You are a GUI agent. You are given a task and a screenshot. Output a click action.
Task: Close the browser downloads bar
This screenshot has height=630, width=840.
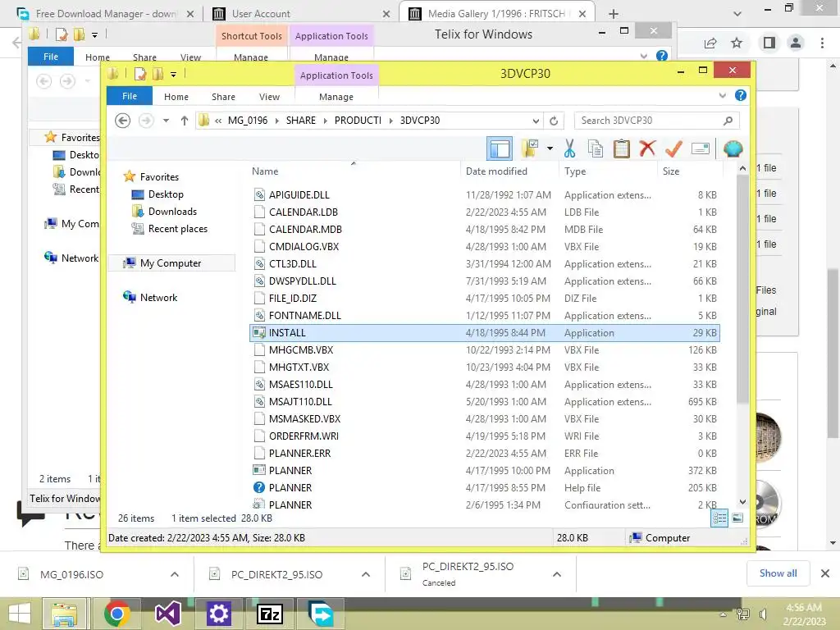[825, 573]
